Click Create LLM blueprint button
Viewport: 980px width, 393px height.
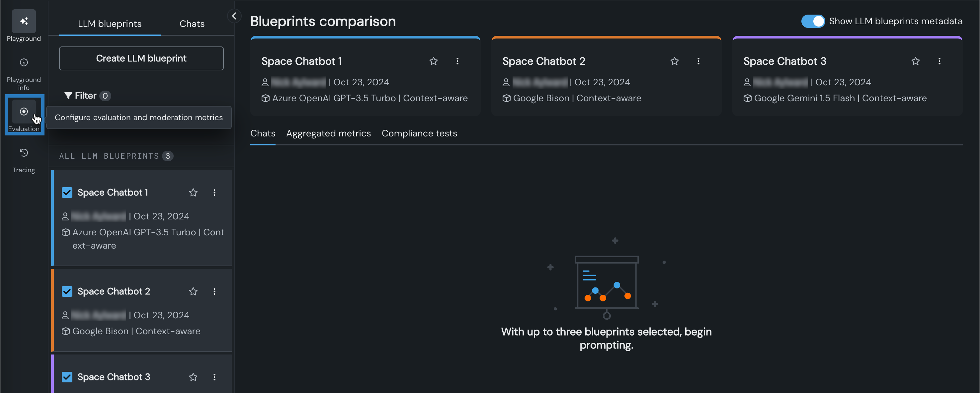coord(141,58)
